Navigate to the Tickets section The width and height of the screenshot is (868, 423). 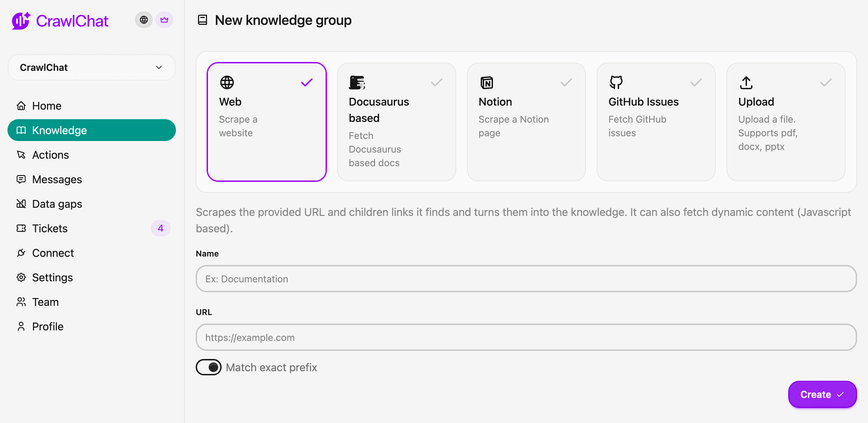(50, 228)
